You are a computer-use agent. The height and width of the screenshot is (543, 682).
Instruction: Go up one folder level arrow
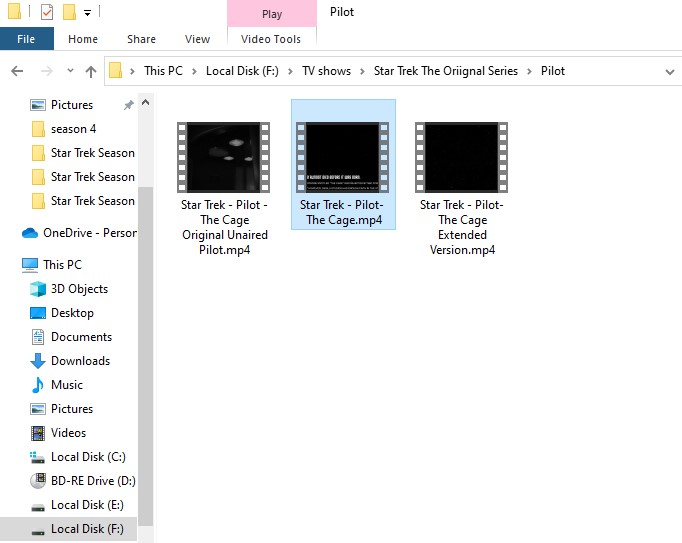click(90, 71)
